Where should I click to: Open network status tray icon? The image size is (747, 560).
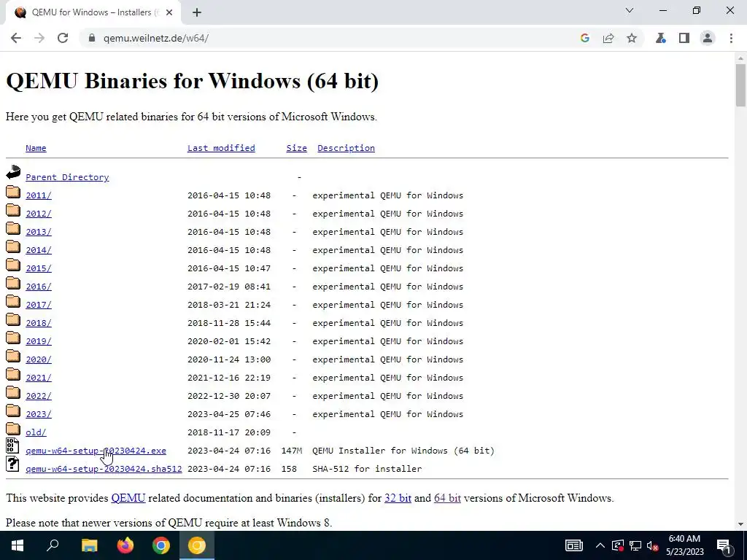pyautogui.click(x=635, y=545)
